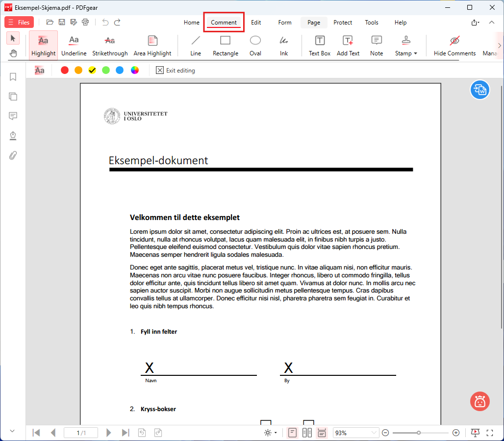Open the Bookmarks sidebar panel
The width and height of the screenshot is (504, 441).
[13, 77]
